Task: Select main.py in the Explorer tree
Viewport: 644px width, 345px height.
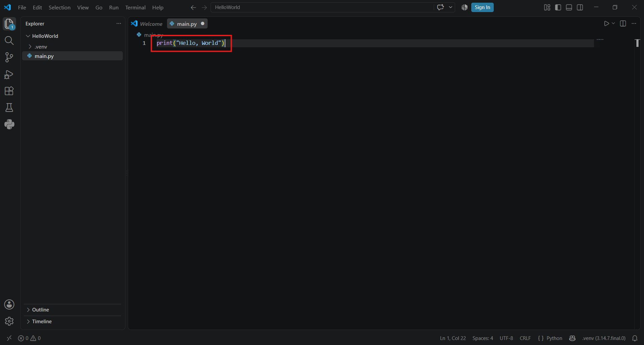Action: coord(72,56)
